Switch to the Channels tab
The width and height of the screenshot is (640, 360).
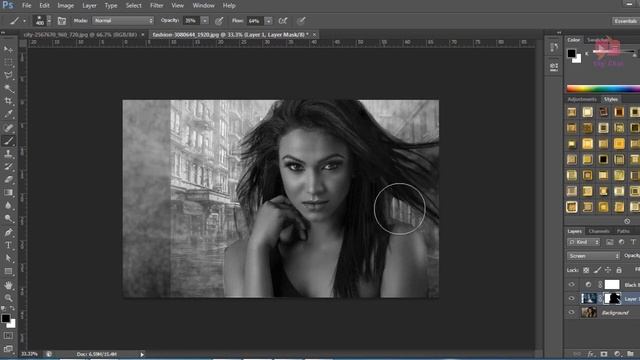coord(599,231)
